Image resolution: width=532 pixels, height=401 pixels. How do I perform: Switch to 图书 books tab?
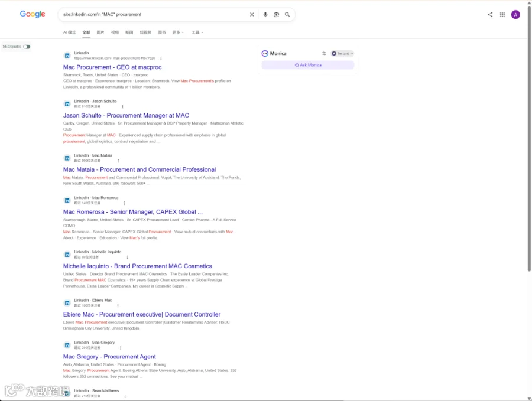[162, 32]
